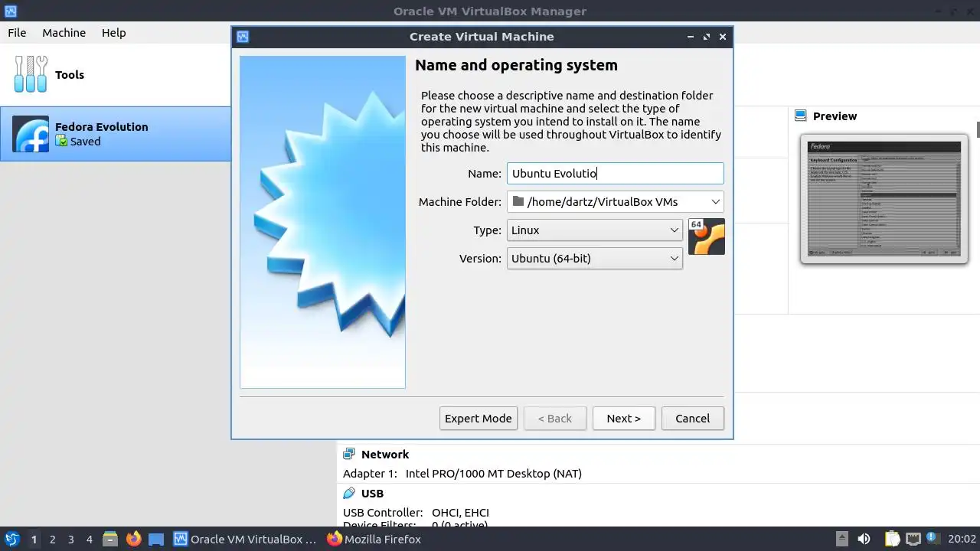980x551 pixels.
Task: Switch to workspace 2
Action: pos(53,539)
